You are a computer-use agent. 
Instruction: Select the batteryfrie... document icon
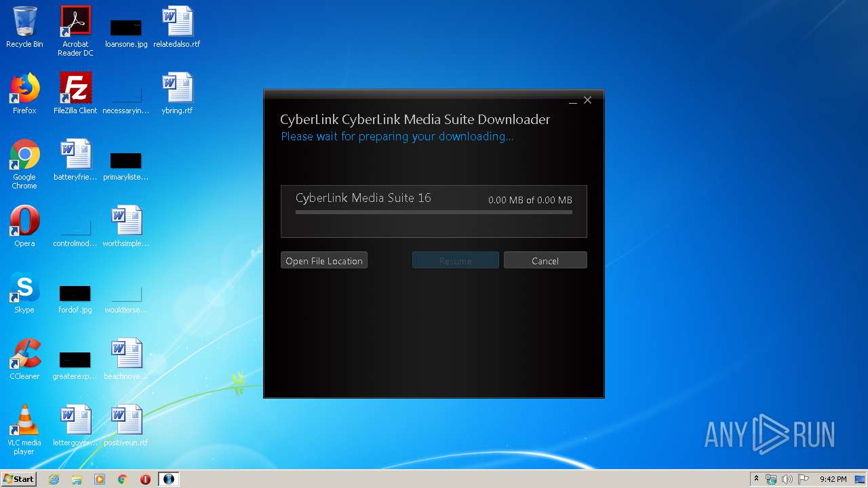(x=75, y=160)
